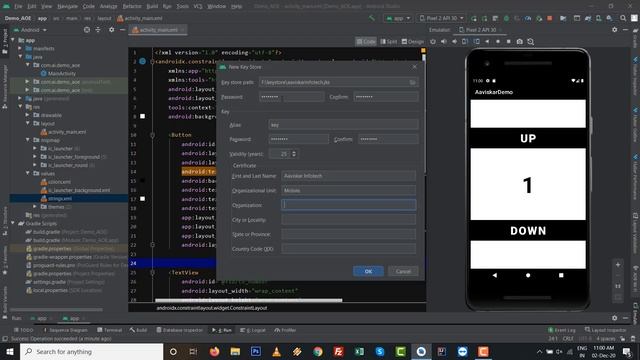Click emulator rotate left icon
The height and width of the screenshot is (360, 640).
click(x=465, y=42)
